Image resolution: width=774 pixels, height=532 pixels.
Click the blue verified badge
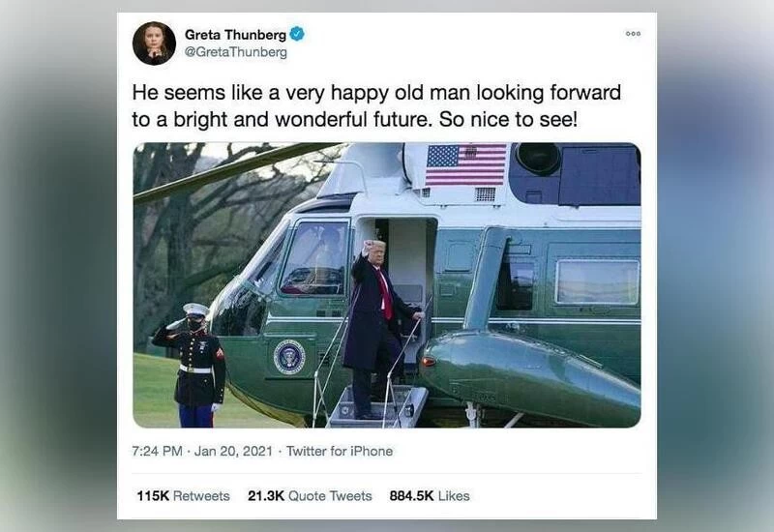click(297, 34)
